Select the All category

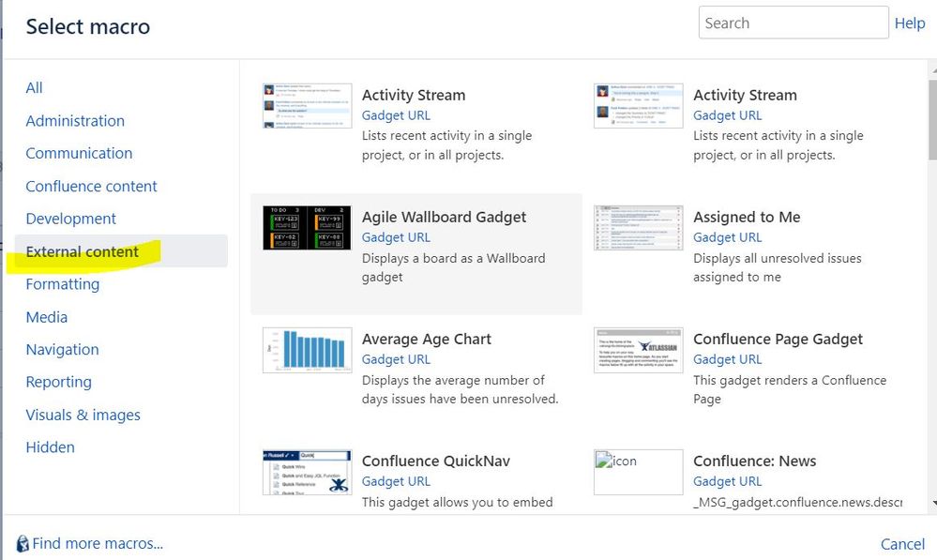tap(34, 88)
